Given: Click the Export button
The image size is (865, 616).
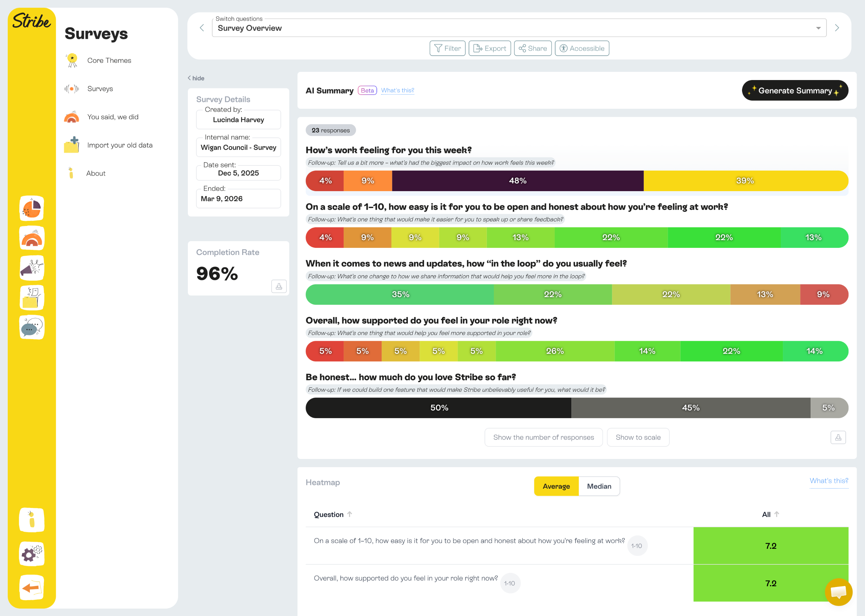Looking at the screenshot, I should (x=489, y=49).
